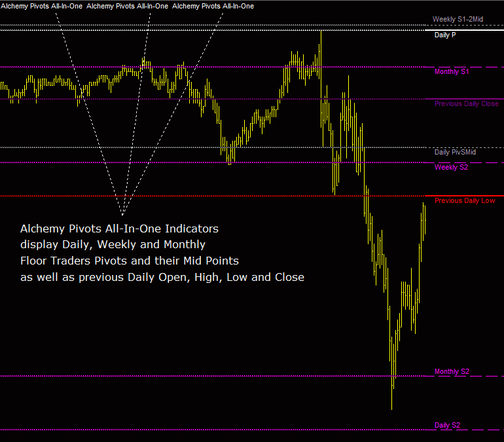
Task: Click the 'Floor Traders Pivots and their Mid Points' line
Action: click(130, 261)
